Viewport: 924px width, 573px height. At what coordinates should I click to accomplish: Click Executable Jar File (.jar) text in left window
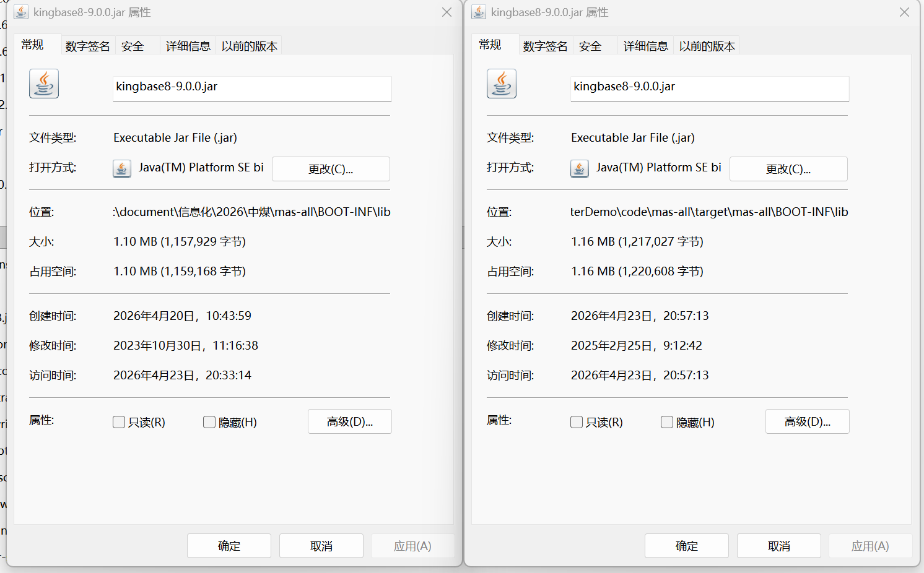175,137
